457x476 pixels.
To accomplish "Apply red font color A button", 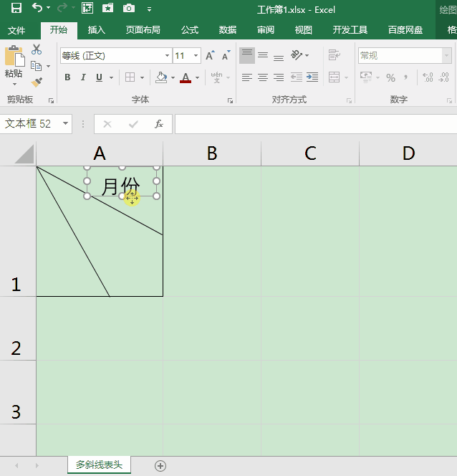I will coord(186,77).
